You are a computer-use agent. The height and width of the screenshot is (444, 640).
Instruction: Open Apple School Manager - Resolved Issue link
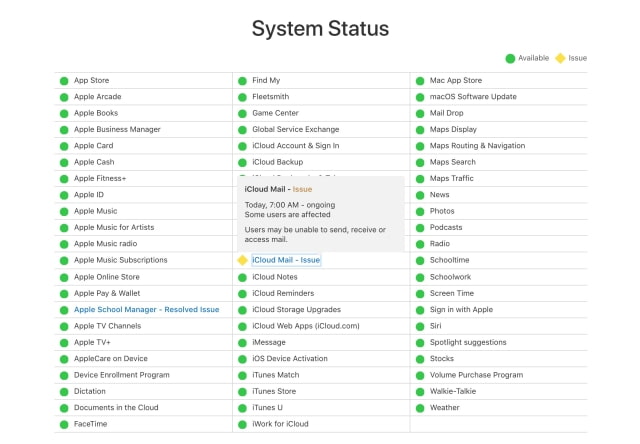(147, 309)
